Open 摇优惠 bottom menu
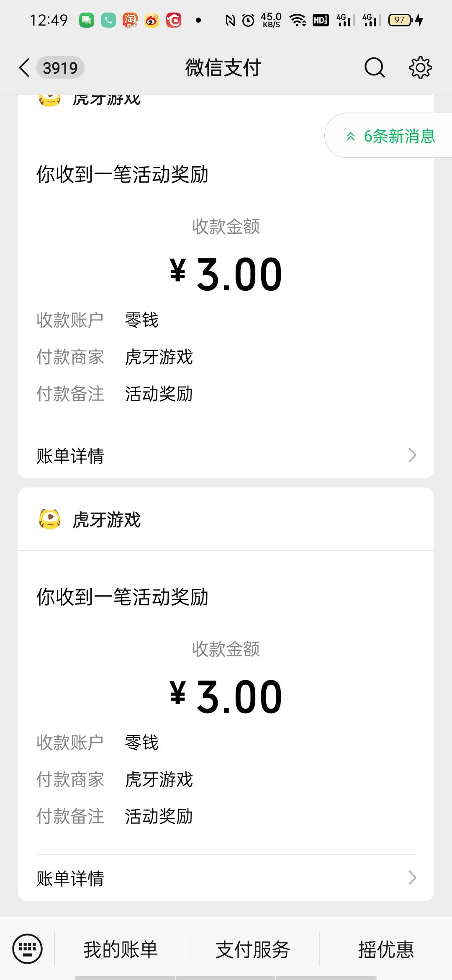The image size is (452, 980). pos(386,949)
